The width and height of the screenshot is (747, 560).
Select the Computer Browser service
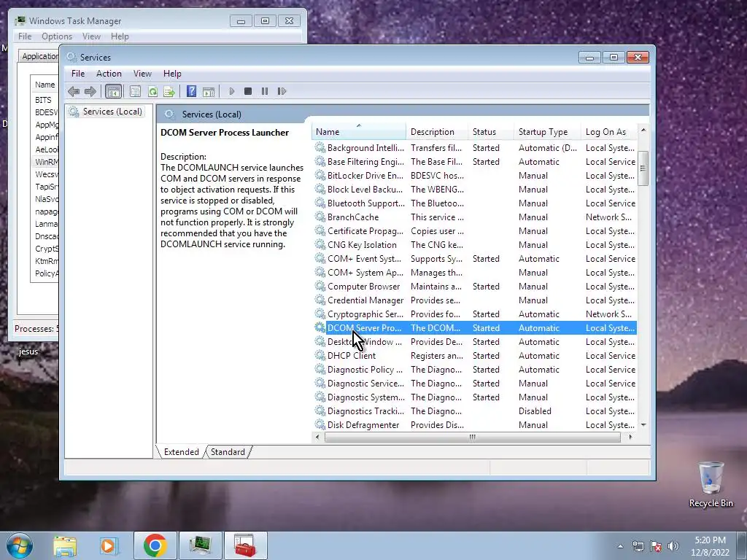coord(475,286)
